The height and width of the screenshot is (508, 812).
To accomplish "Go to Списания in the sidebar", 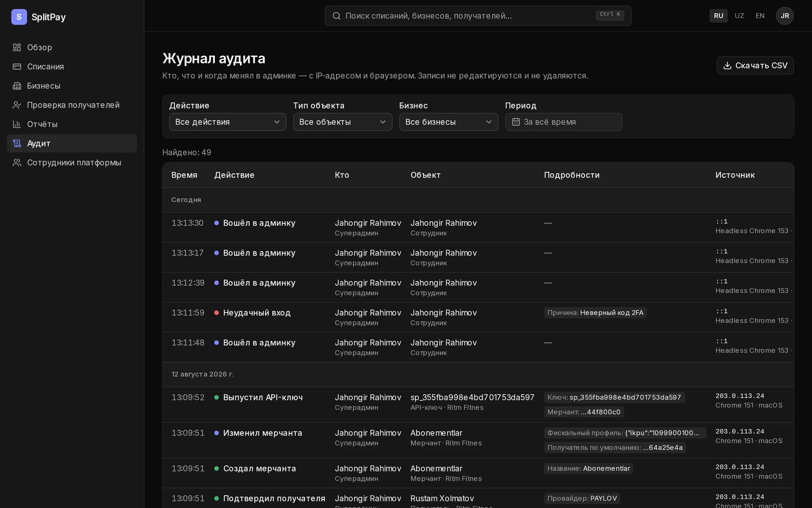I will pyautogui.click(x=72, y=67).
